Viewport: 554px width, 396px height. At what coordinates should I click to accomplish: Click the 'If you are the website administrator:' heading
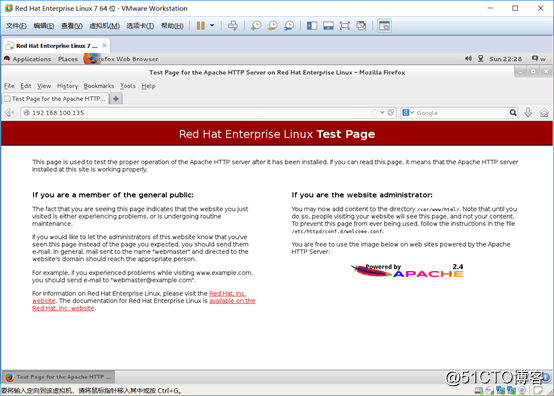point(362,195)
